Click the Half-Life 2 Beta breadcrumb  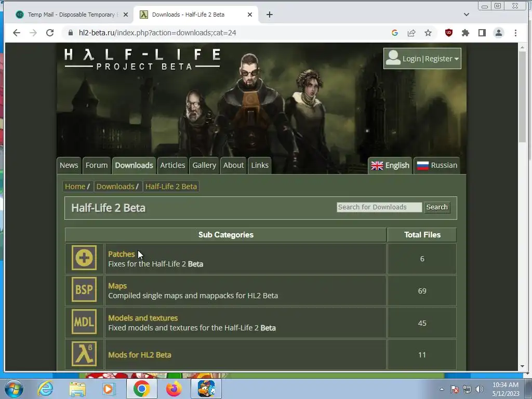(171, 187)
